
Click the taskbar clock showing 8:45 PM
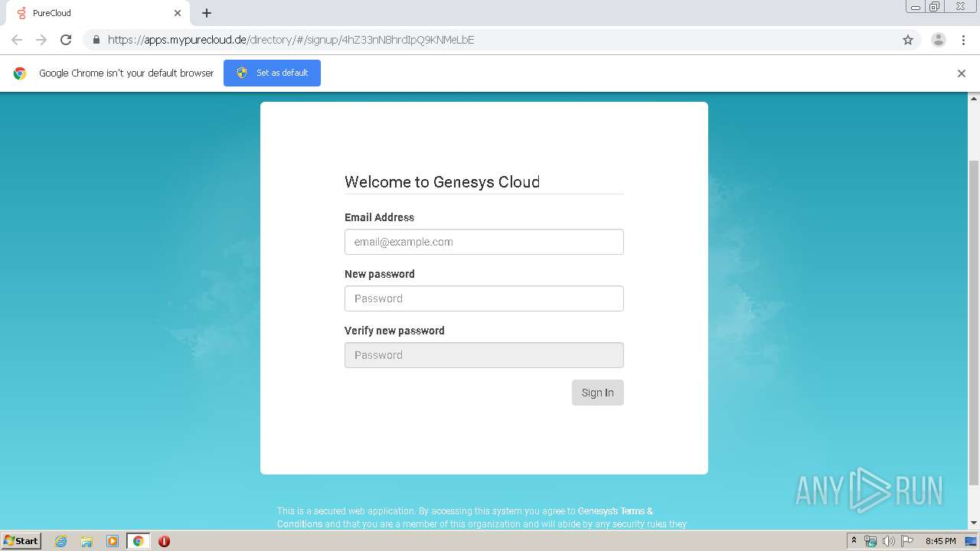[940, 541]
